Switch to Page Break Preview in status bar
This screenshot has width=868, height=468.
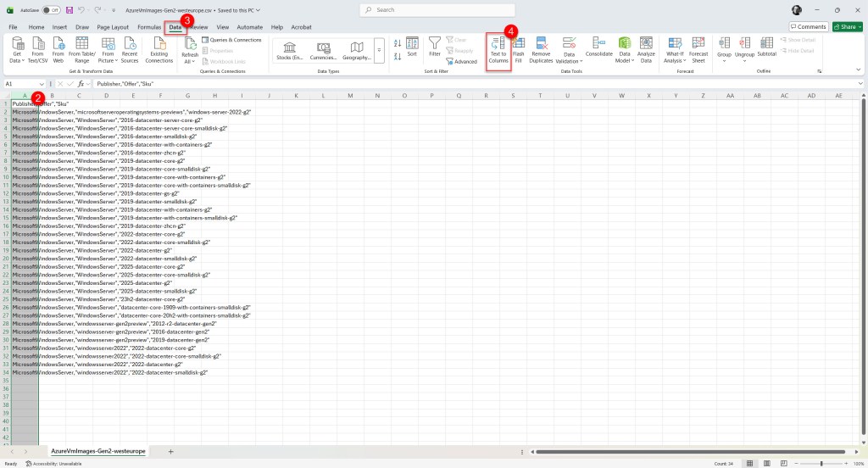pyautogui.click(x=782, y=464)
